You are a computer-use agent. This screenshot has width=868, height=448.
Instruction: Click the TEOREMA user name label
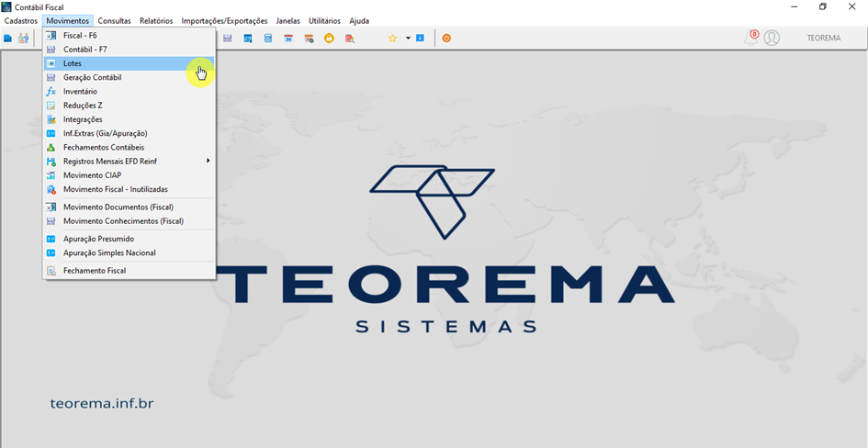tap(824, 39)
